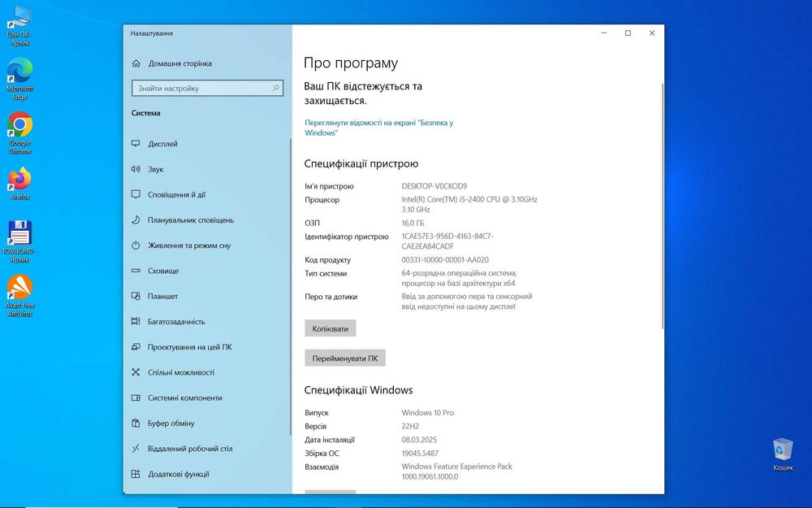Open the Цей ПК desktop shortcut

[x=19, y=25]
